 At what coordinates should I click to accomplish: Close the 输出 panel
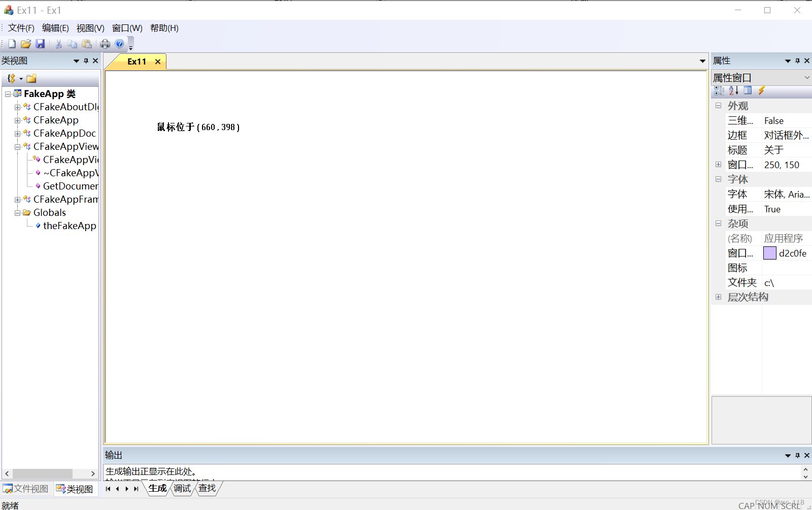tap(807, 456)
